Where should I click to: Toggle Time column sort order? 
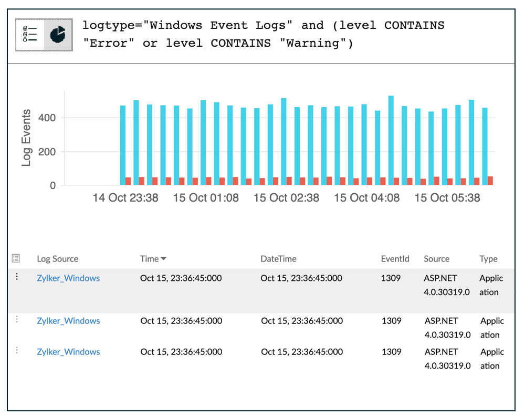tap(149, 258)
